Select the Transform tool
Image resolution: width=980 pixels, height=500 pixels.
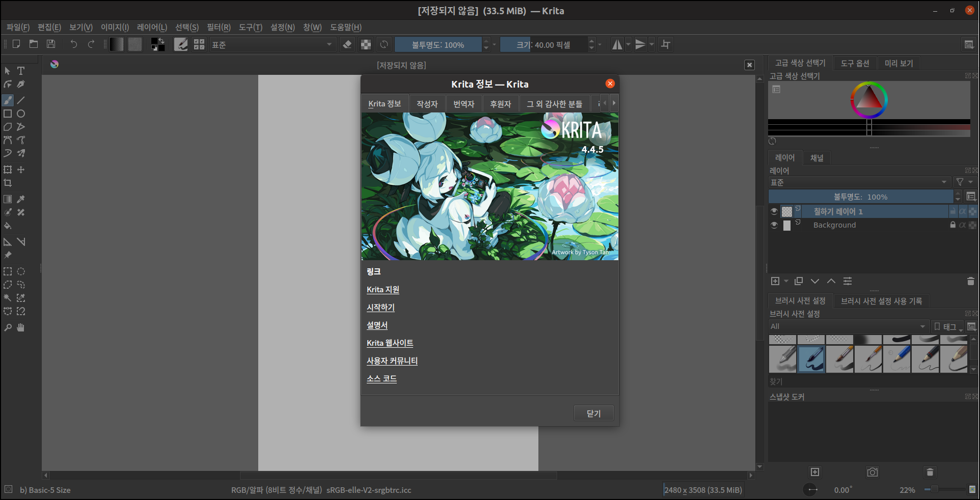click(8, 170)
